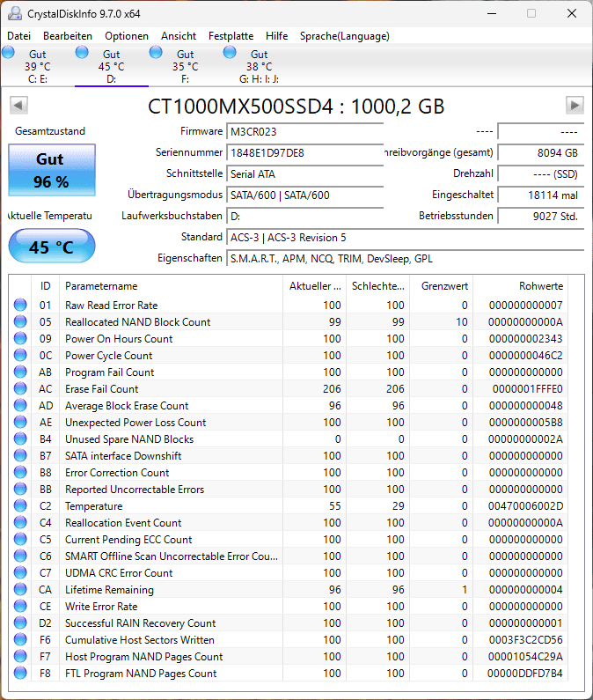Select the G: H: I: J: disk tab
This screenshot has width=593, height=700.
click(x=259, y=66)
